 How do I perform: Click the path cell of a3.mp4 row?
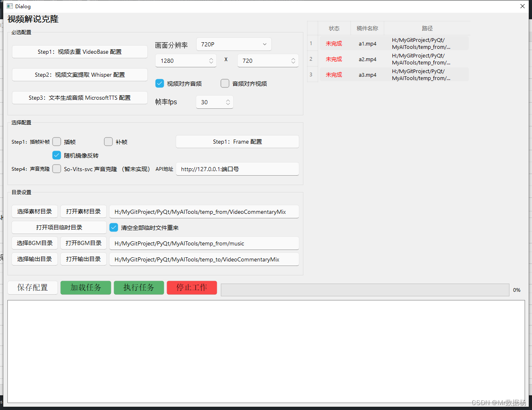tap(427, 75)
